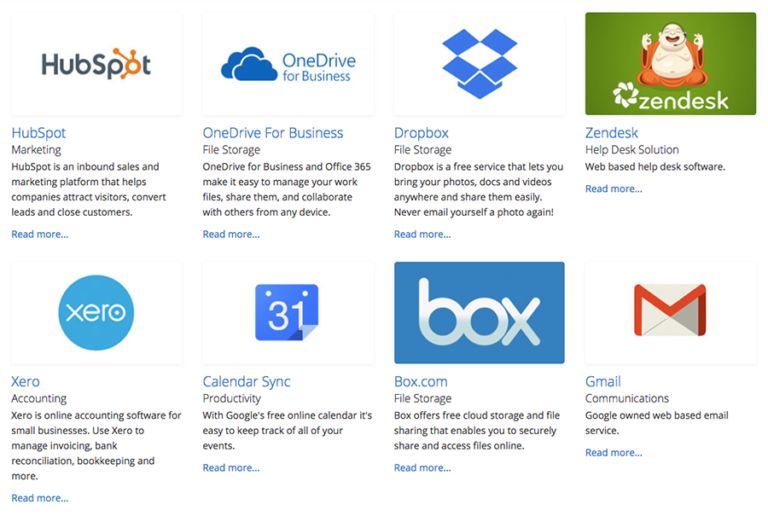Screen dimensions: 768x516
Task: Open the Zendesk title link
Action: pos(611,133)
